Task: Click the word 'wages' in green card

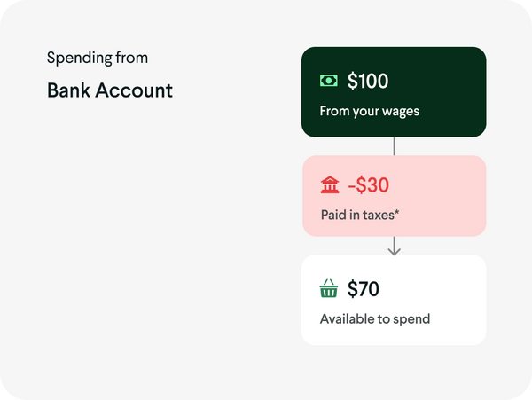Action: point(401,113)
